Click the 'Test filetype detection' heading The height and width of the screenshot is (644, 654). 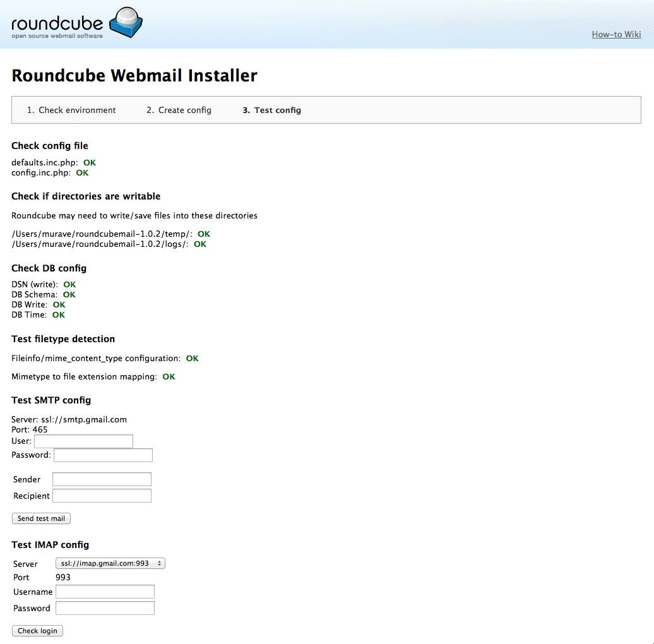click(x=63, y=339)
